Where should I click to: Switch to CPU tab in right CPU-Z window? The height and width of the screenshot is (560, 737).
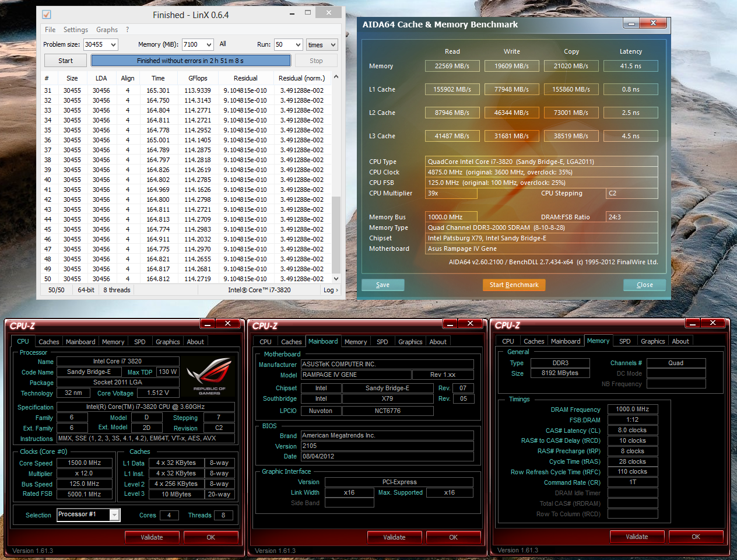click(508, 341)
